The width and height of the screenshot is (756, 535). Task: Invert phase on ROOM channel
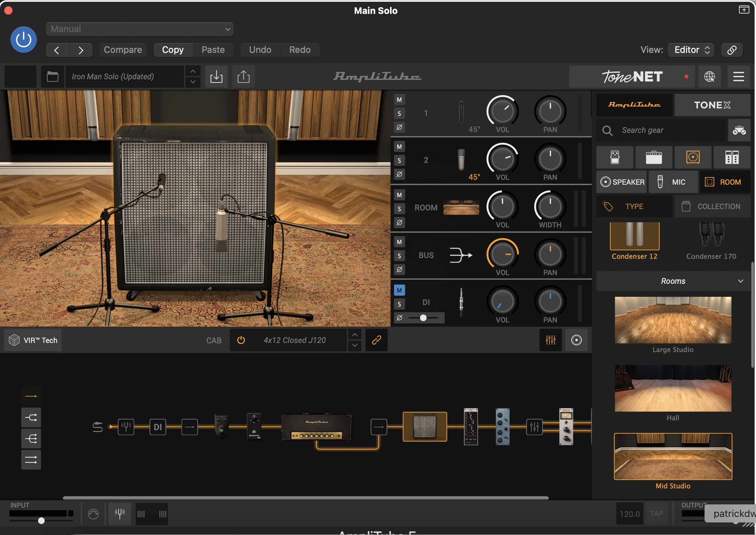coord(399,222)
